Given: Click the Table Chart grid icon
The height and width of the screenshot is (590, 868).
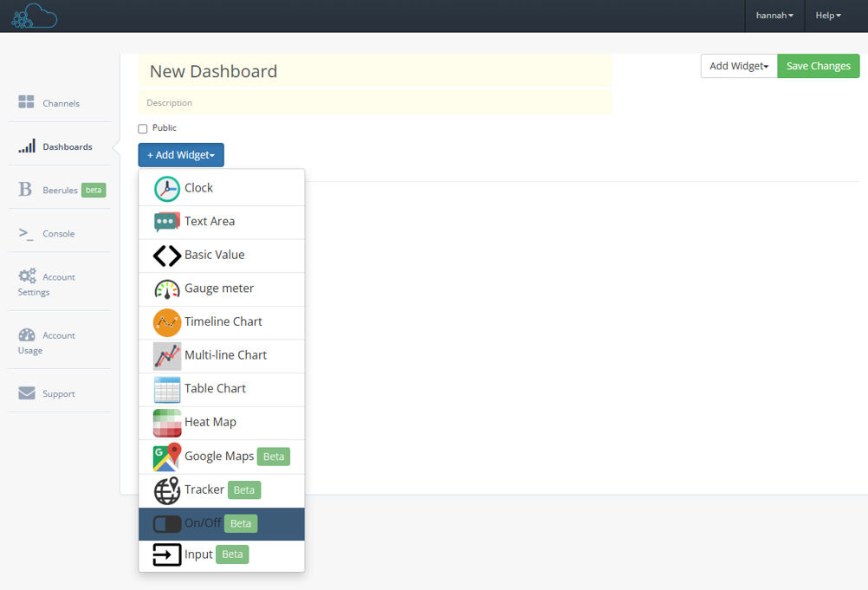Looking at the screenshot, I should 166,390.
